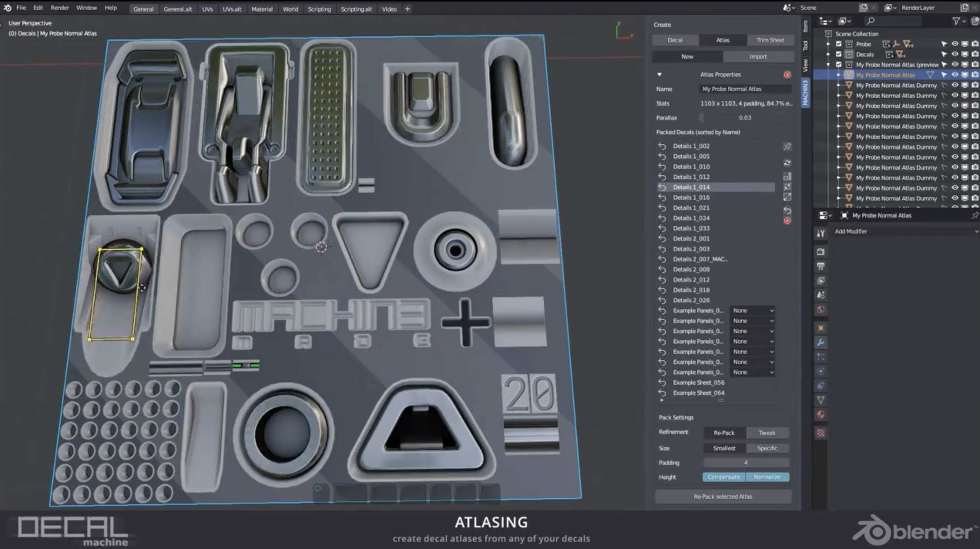
Task: Click red remove icon beside Atlas Properties
Action: (787, 74)
